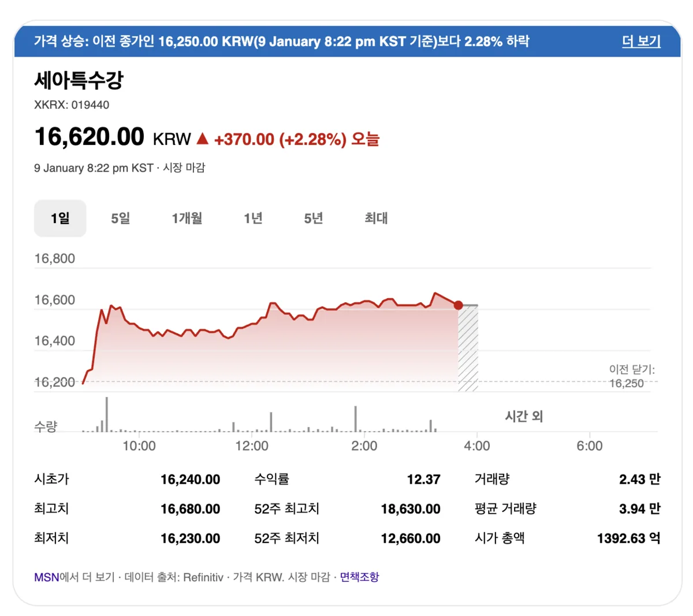
Task: Select the 1일 time range tab
Action: click(60, 218)
